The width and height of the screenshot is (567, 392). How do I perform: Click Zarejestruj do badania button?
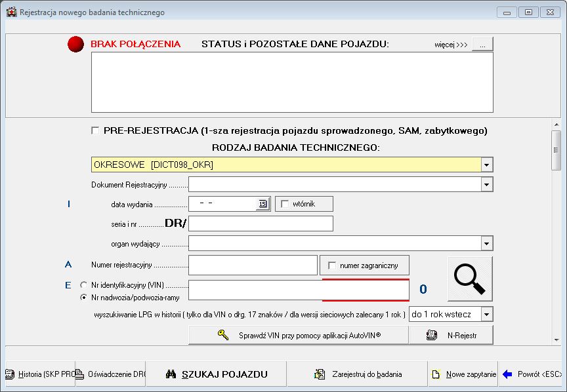[x=358, y=374]
